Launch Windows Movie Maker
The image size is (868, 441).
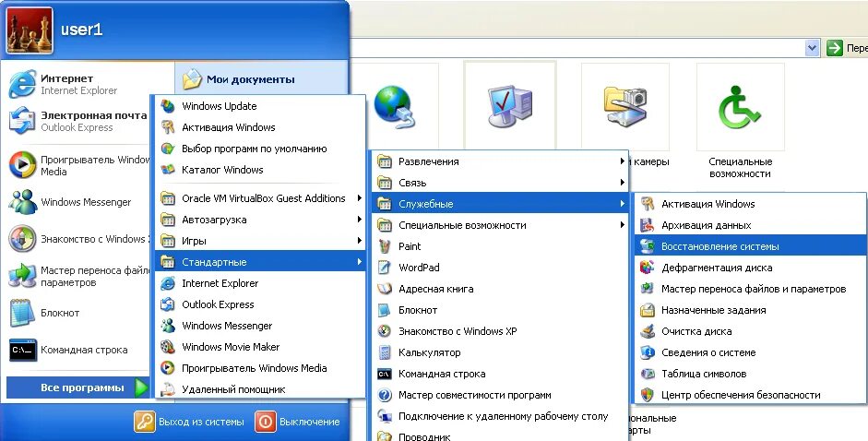coord(260,347)
